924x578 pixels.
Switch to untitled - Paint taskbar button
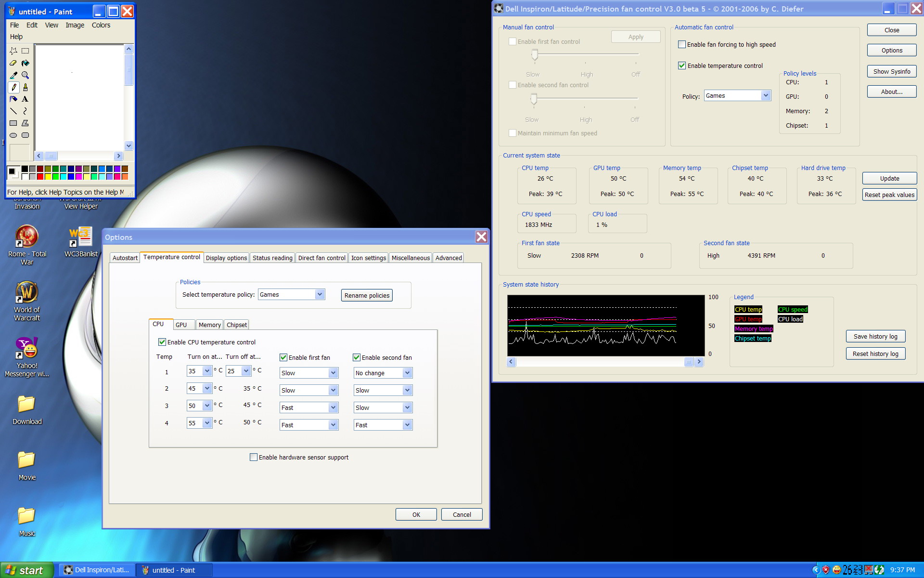[174, 570]
